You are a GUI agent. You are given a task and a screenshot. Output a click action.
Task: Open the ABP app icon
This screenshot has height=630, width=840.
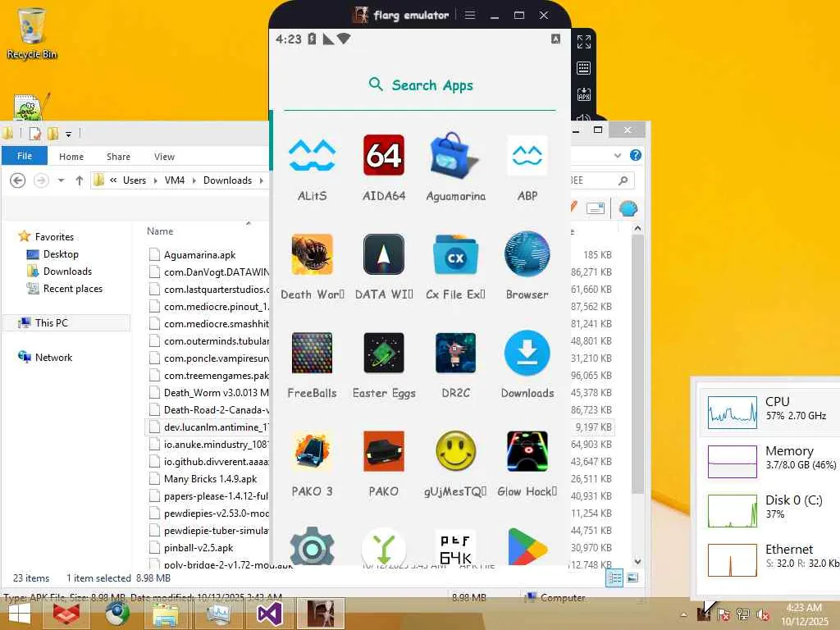[x=527, y=155]
